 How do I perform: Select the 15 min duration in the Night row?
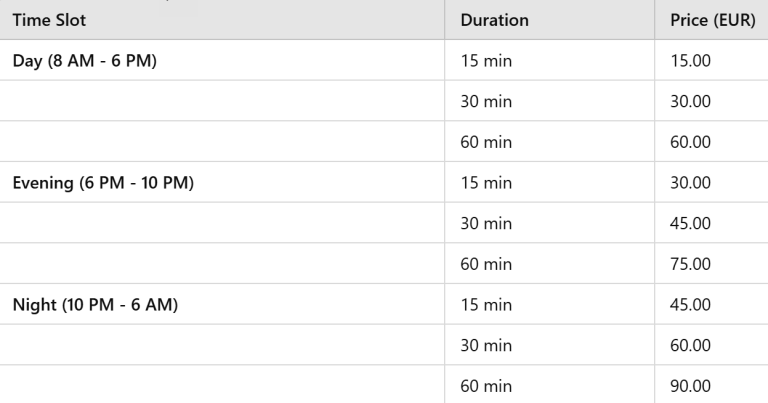tap(485, 305)
